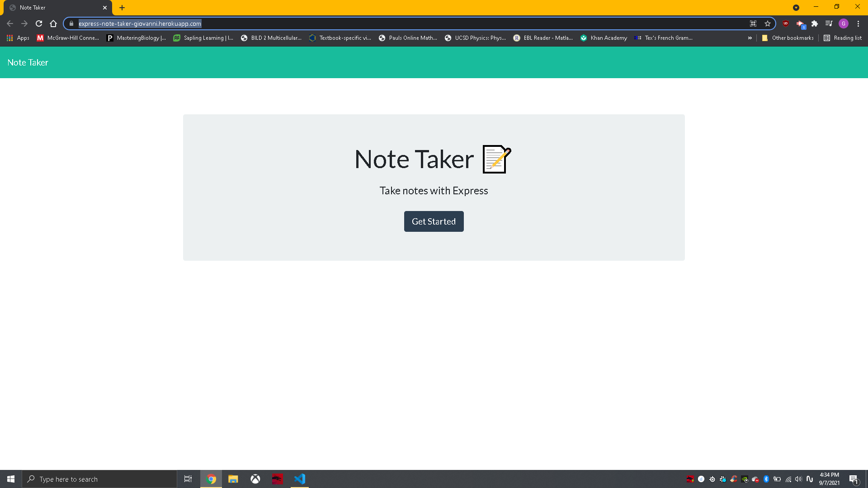Open the tab search dropdown arrow

pyautogui.click(x=796, y=7)
